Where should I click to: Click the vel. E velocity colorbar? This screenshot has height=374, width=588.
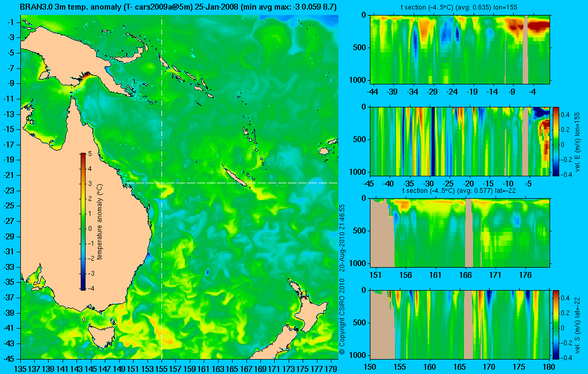[555, 141]
